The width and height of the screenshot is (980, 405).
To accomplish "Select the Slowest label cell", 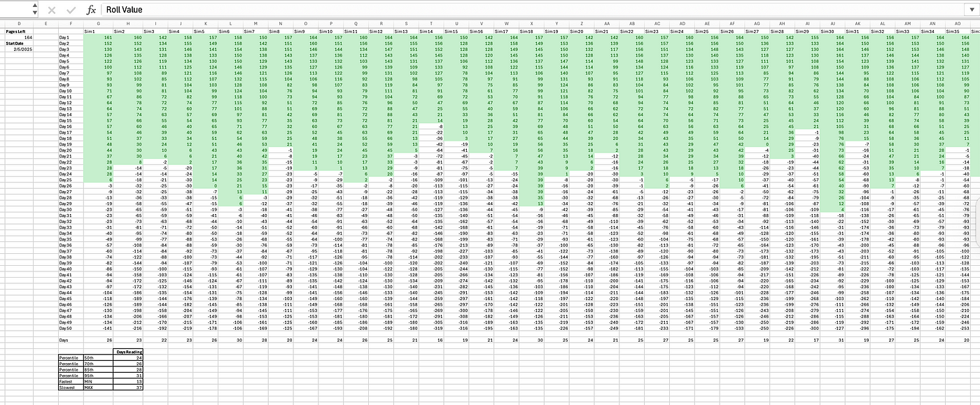I will pyautogui.click(x=71, y=386).
